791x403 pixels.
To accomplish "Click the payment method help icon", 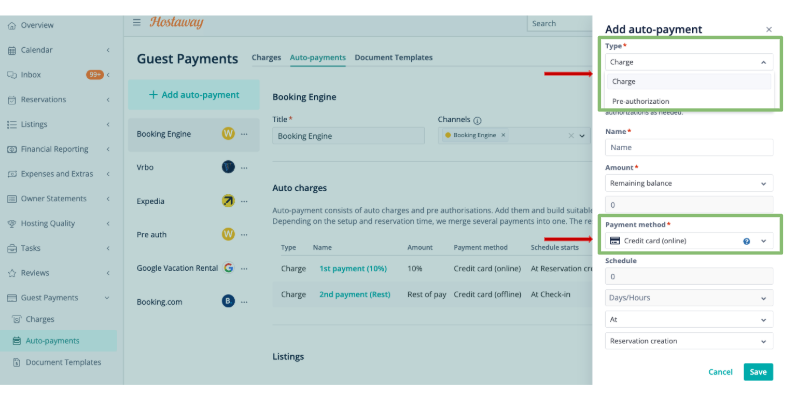I will 747,241.
